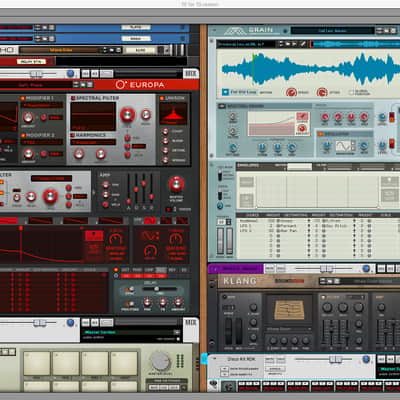Open the Europa patch name display
This screenshot has height=400, width=400.
point(36,85)
